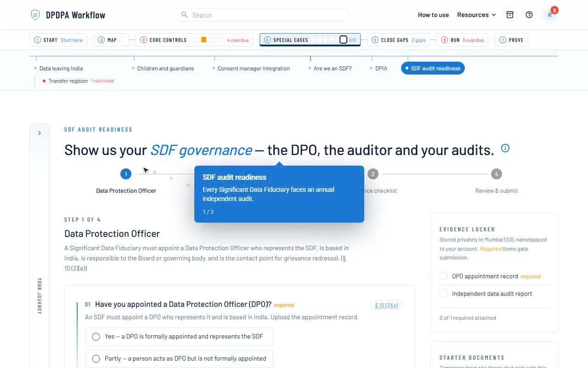Image resolution: width=588 pixels, height=368 pixels.
Task: Expand the Your Journey side panel arrow
Action: 40,133
